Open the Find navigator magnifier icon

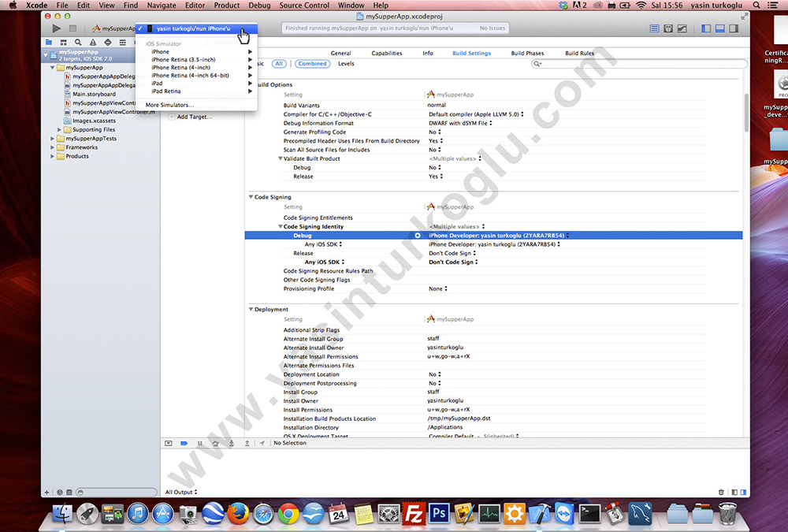(x=78, y=43)
